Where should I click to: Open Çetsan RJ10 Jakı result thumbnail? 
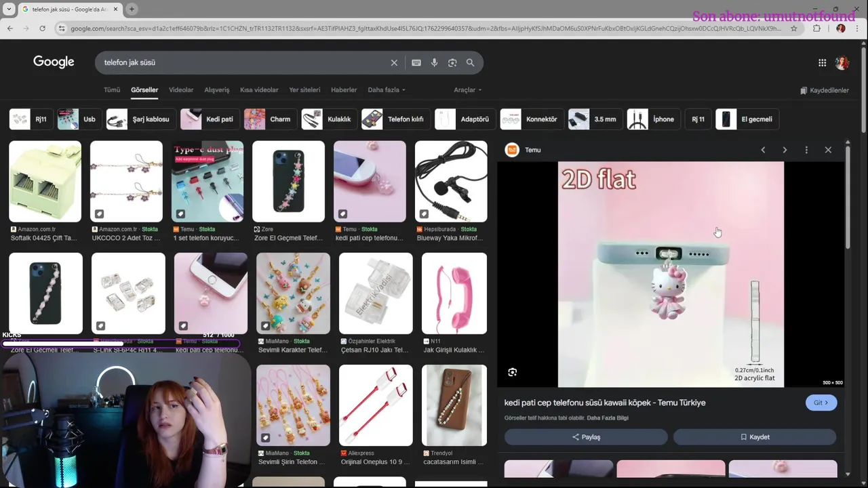[376, 293]
